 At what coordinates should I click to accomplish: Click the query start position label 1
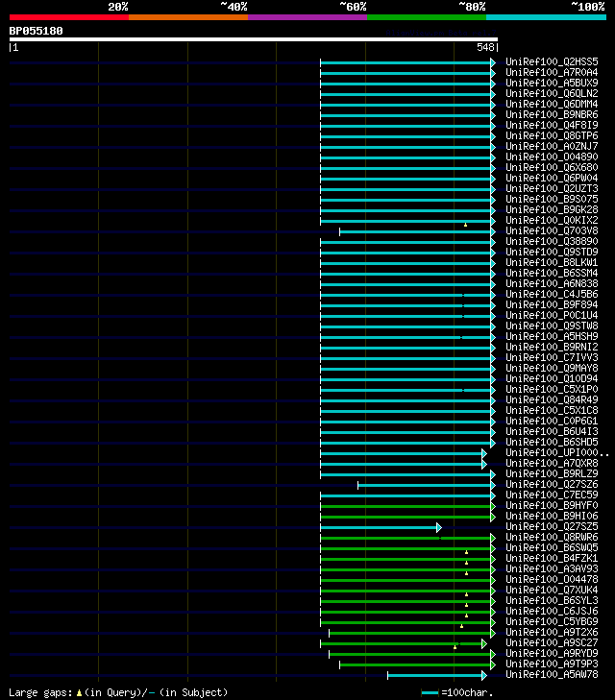16,47
